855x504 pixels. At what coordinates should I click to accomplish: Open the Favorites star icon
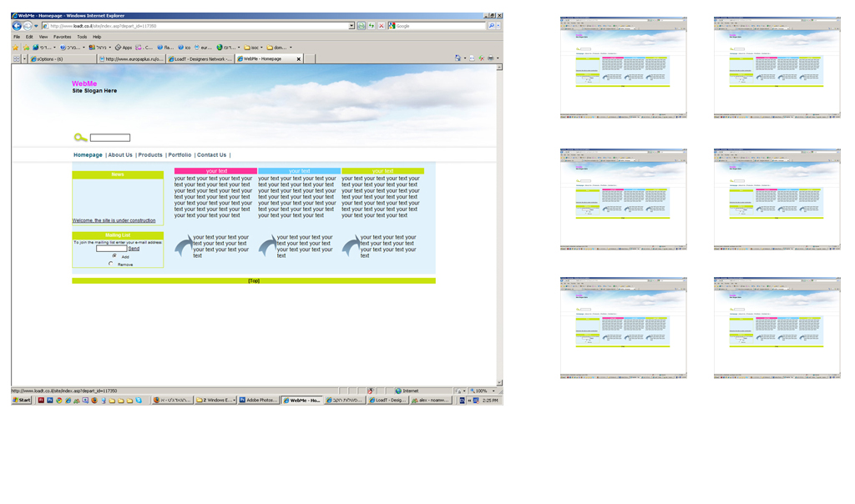click(x=16, y=48)
